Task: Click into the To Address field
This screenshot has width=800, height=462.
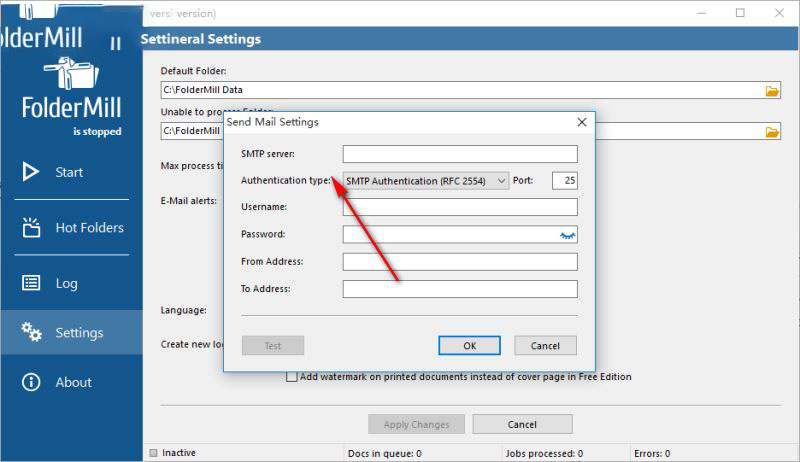Action: coord(460,289)
